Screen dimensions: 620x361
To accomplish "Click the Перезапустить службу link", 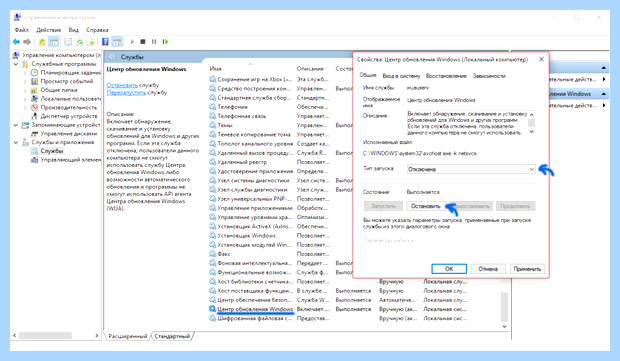I will click(126, 93).
